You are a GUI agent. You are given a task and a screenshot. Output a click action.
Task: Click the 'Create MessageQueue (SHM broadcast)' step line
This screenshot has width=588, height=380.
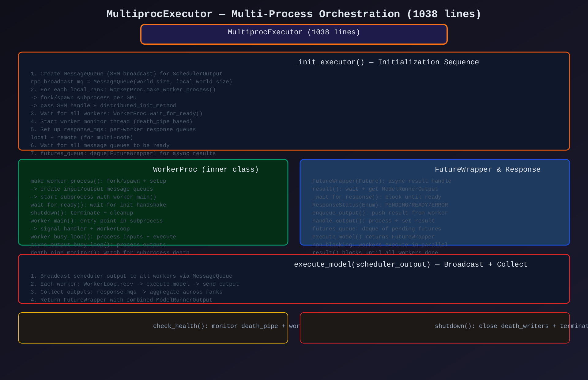point(126,74)
